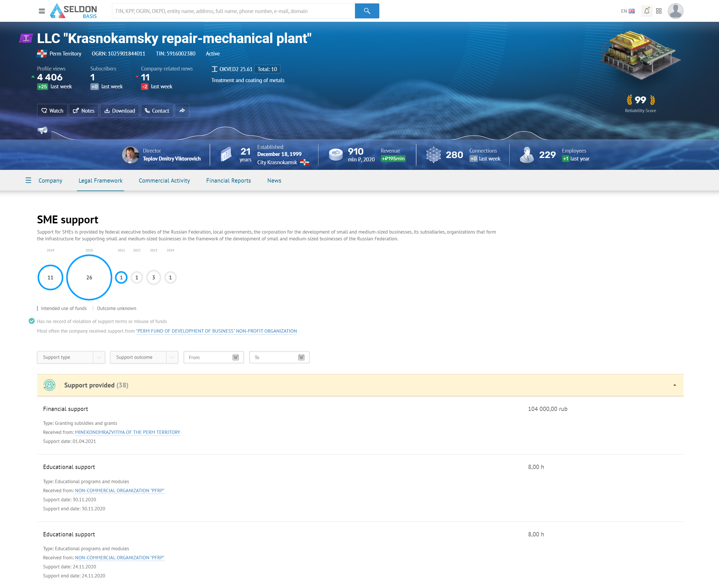Collapse the Support provided section arrow
This screenshot has width=719, height=588.
(675, 385)
